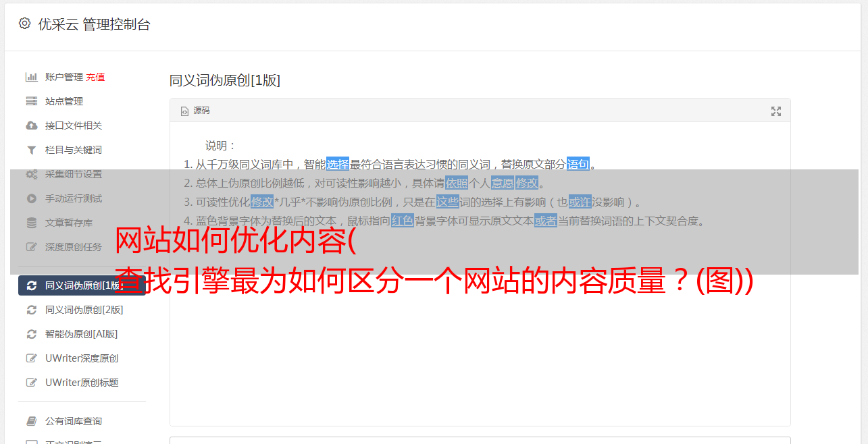Click highlighted word 或者 in fourth line

[546, 221]
